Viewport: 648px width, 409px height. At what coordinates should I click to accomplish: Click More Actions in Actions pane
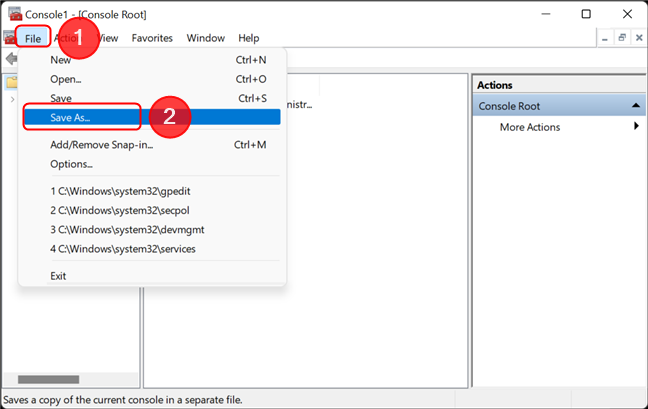530,127
